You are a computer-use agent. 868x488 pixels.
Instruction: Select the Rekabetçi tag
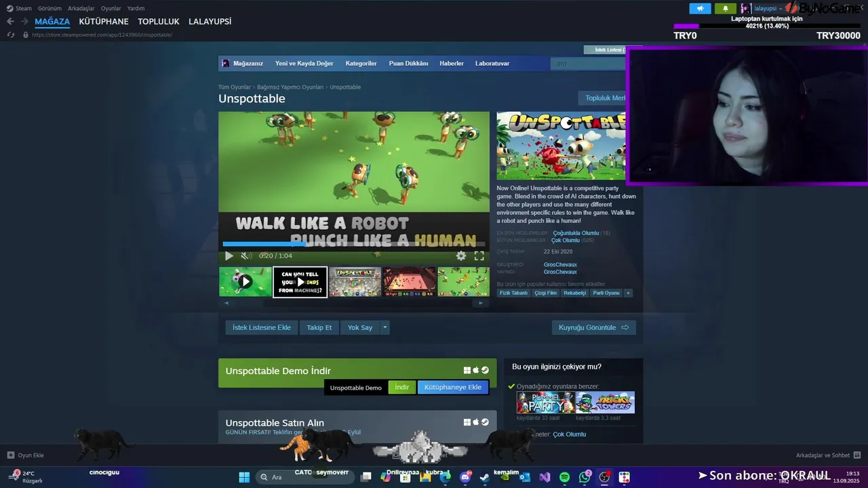574,293
